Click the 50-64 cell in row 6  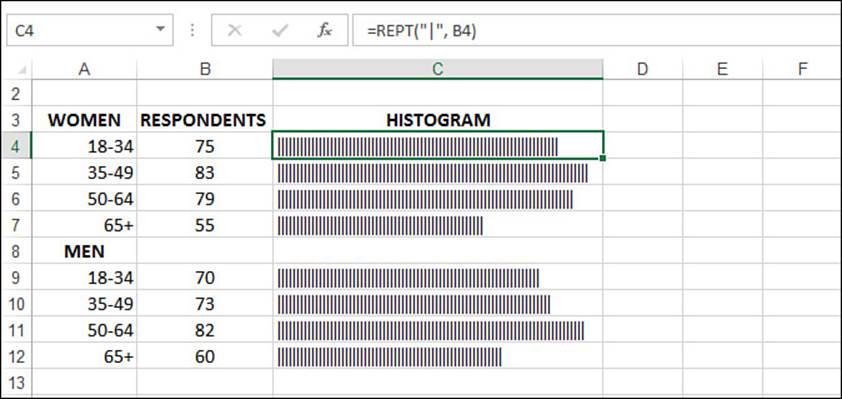click(x=84, y=199)
